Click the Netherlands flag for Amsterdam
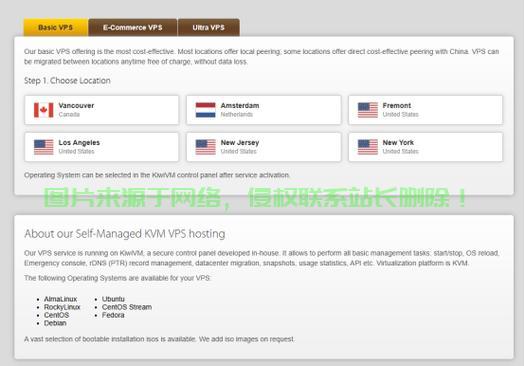The image size is (525, 366). tap(206, 110)
